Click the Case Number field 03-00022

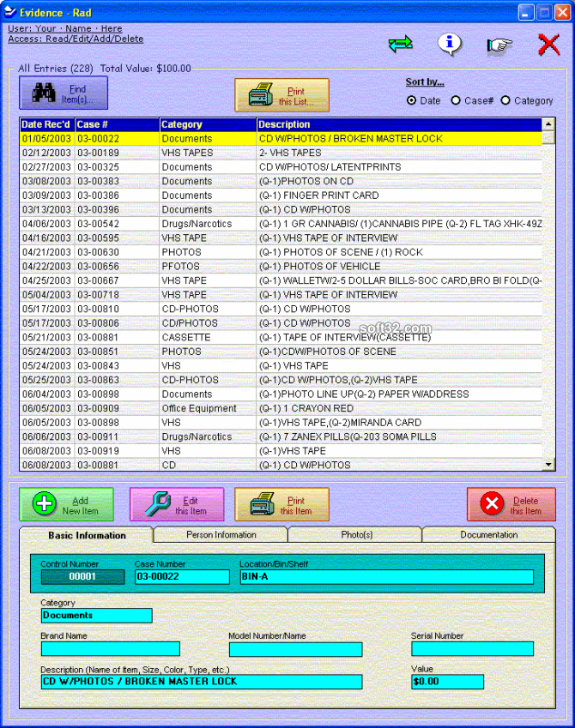click(182, 576)
